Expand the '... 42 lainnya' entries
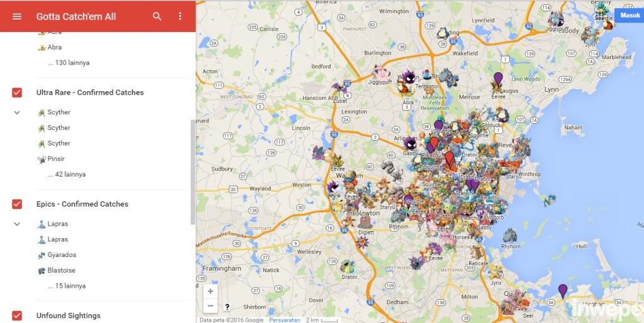Viewport: 644px width, 323px height. tap(67, 175)
